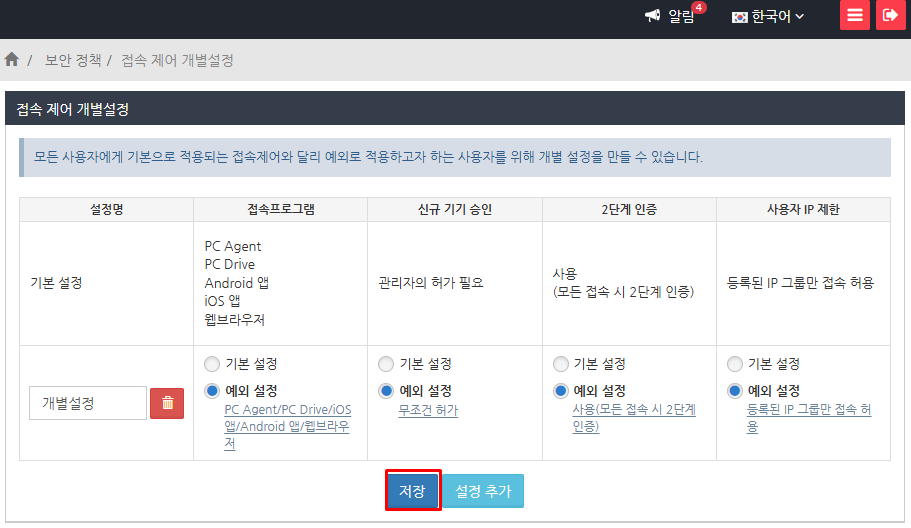Open the notifications megaphone icon

pyautogui.click(x=653, y=16)
